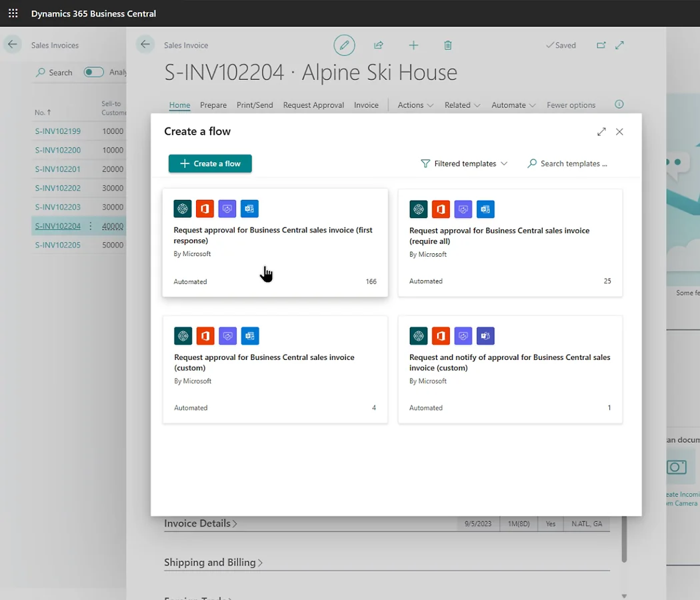Open the Prepare tab
Viewport: 700px width, 600px height.
pyautogui.click(x=213, y=105)
